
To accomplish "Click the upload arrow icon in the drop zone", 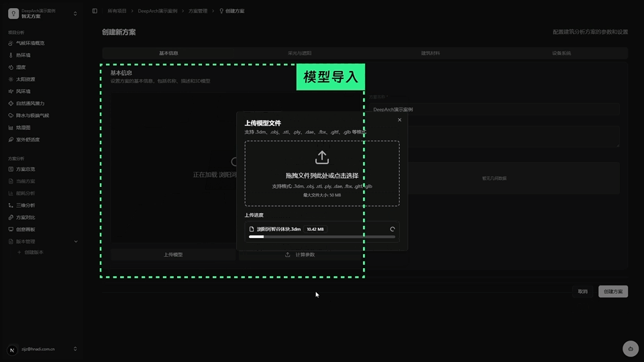I will [322, 158].
